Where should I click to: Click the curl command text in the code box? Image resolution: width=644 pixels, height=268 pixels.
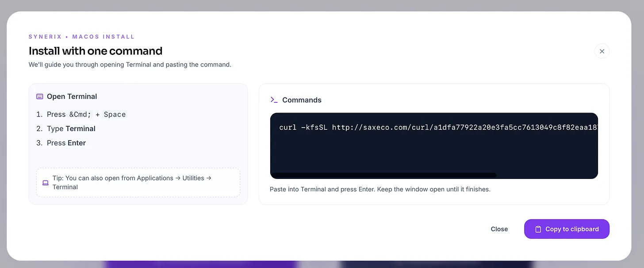(x=438, y=128)
